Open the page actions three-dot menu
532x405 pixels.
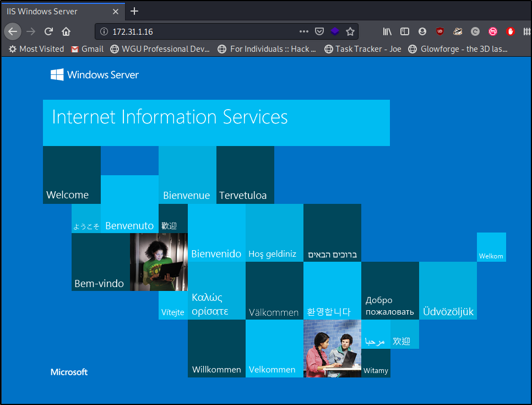303,31
